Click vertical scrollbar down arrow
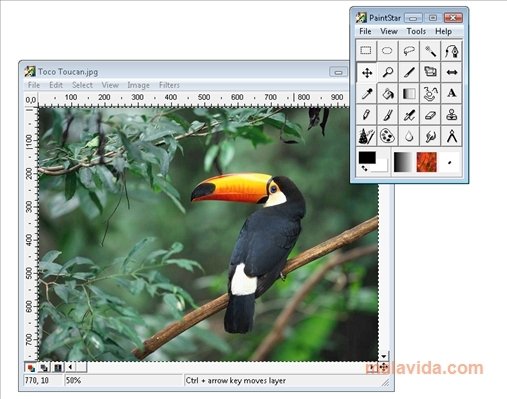Viewport: 507px width, 399px height. click(383, 356)
